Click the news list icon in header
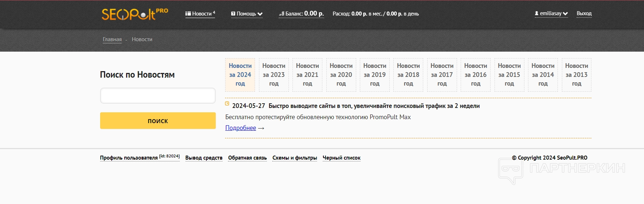644x204 pixels. [188, 14]
